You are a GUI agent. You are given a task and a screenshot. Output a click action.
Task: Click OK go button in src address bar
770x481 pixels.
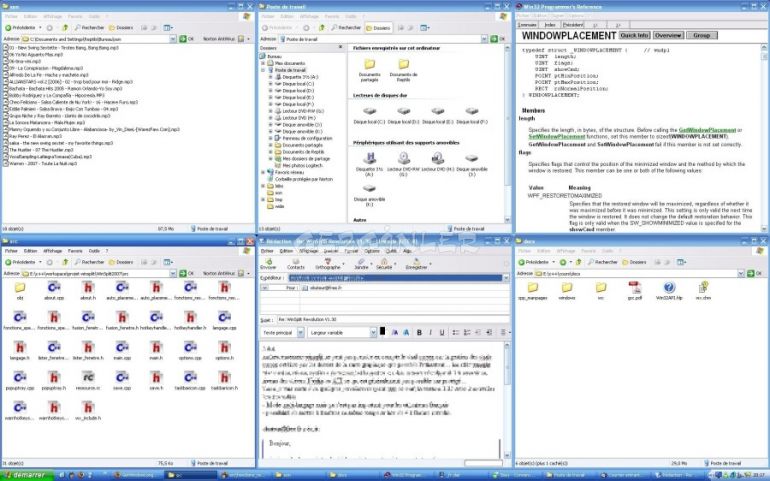(x=187, y=273)
